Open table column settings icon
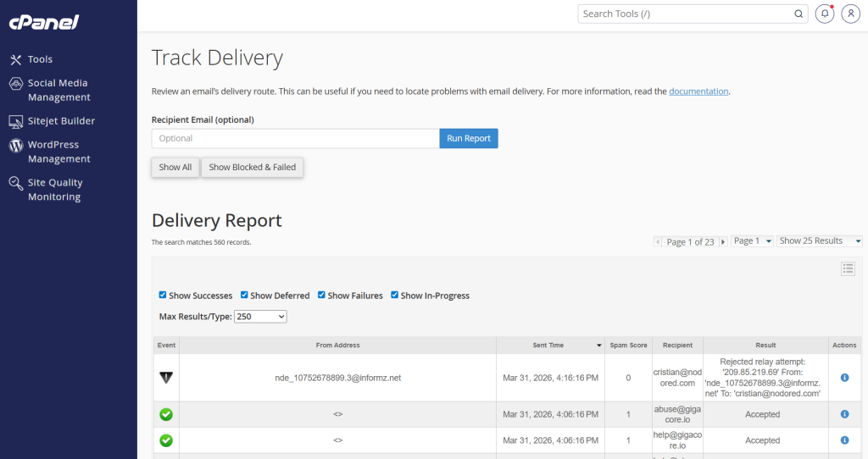Screen dimensions: 868x459 pyautogui.click(x=848, y=268)
